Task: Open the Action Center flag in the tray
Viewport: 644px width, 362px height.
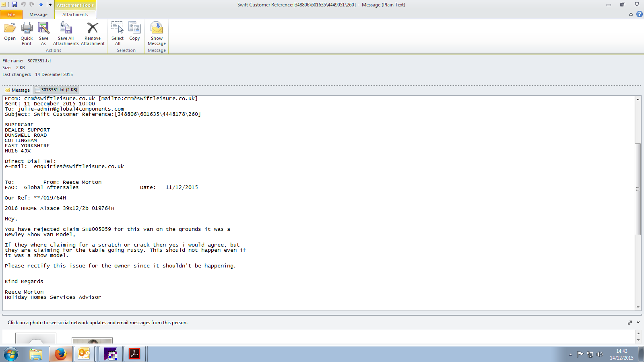Action: click(x=580, y=354)
